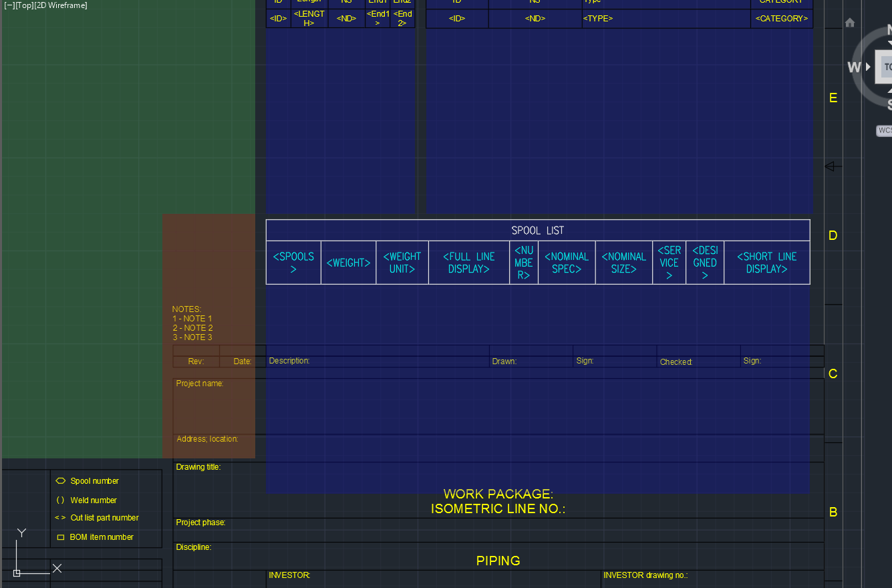892x588 pixels.
Task: Select the 'Checked:' title block label
Action: [676, 362]
